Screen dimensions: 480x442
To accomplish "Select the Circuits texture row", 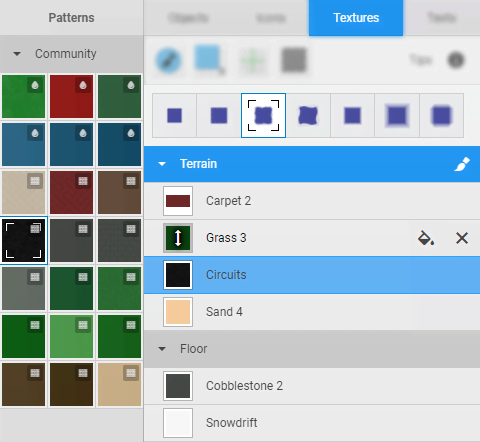I will (312, 275).
